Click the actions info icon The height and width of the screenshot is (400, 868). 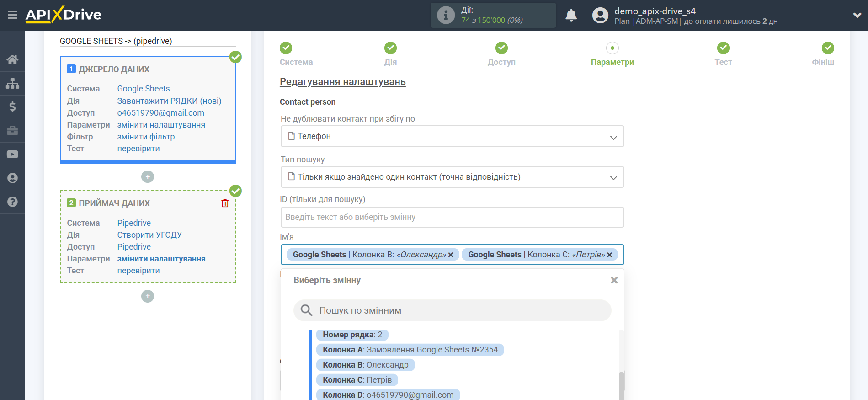446,15
